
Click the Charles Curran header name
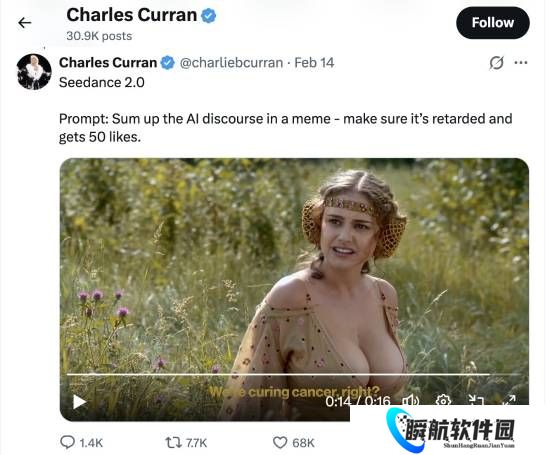(x=132, y=15)
